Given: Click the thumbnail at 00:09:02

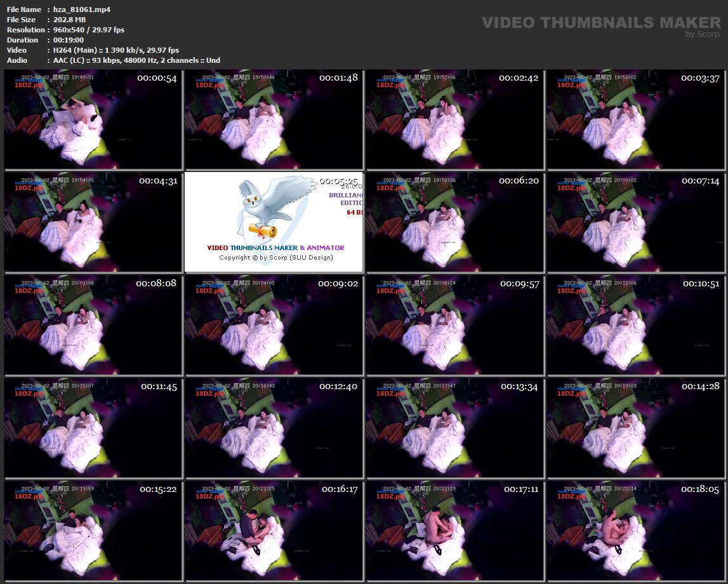Looking at the screenshot, I should [x=274, y=326].
